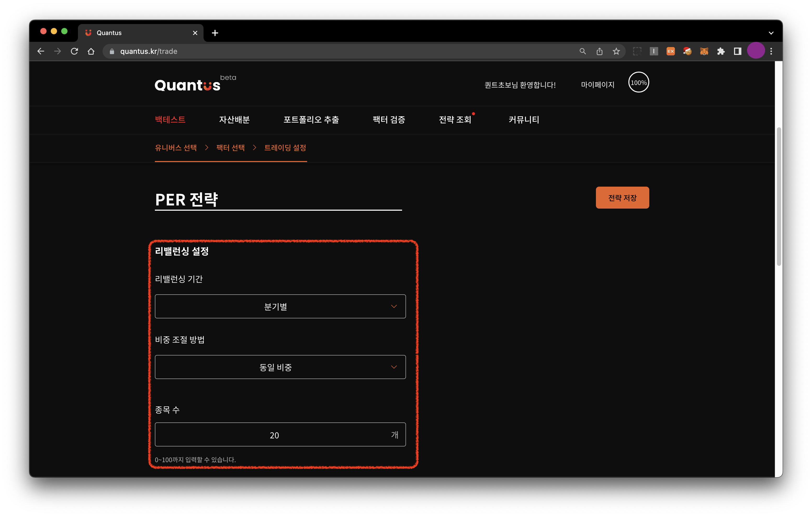812x516 pixels.
Task: Open the extensions puzzle icon
Action: click(x=721, y=51)
